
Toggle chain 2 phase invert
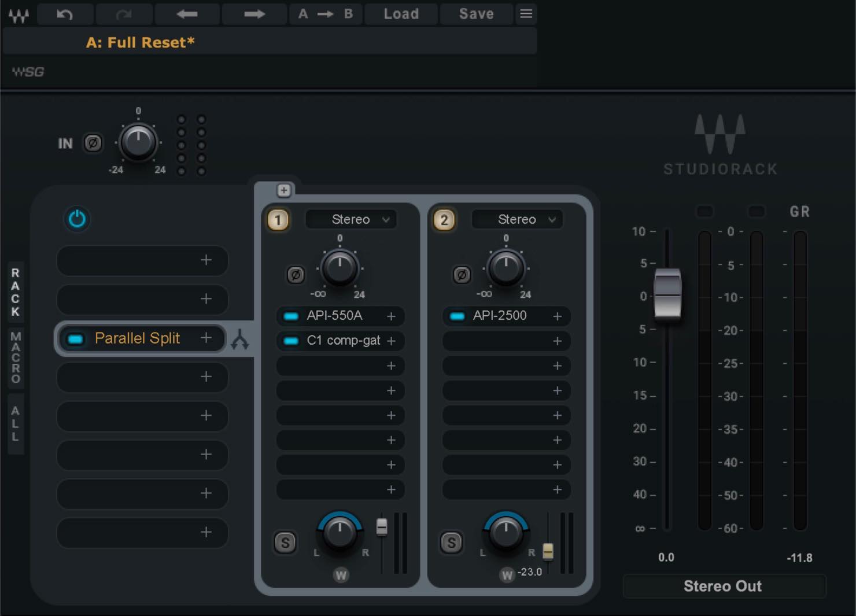click(462, 275)
